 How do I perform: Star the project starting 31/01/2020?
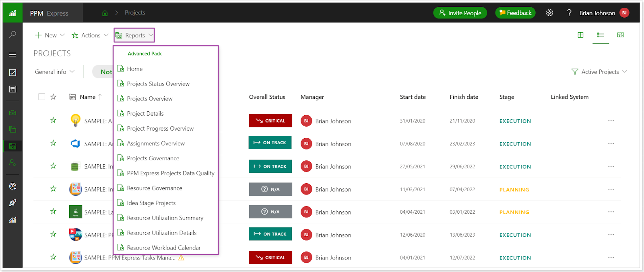pos(53,120)
